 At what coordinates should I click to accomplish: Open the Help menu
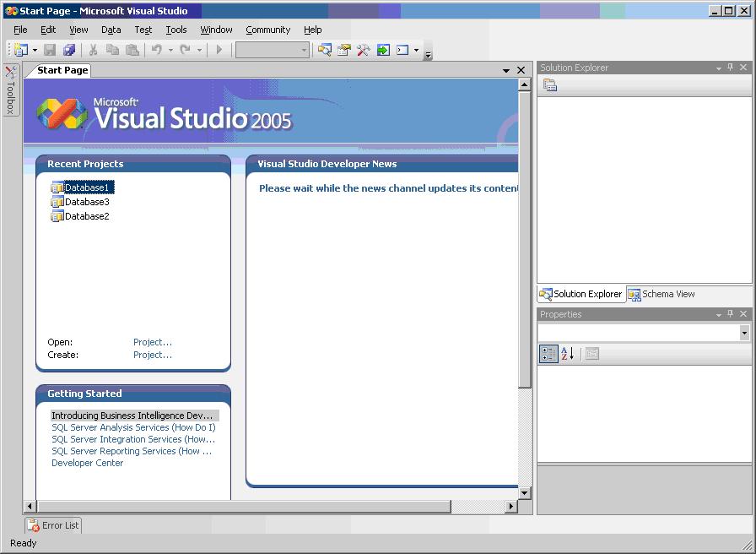coord(312,30)
